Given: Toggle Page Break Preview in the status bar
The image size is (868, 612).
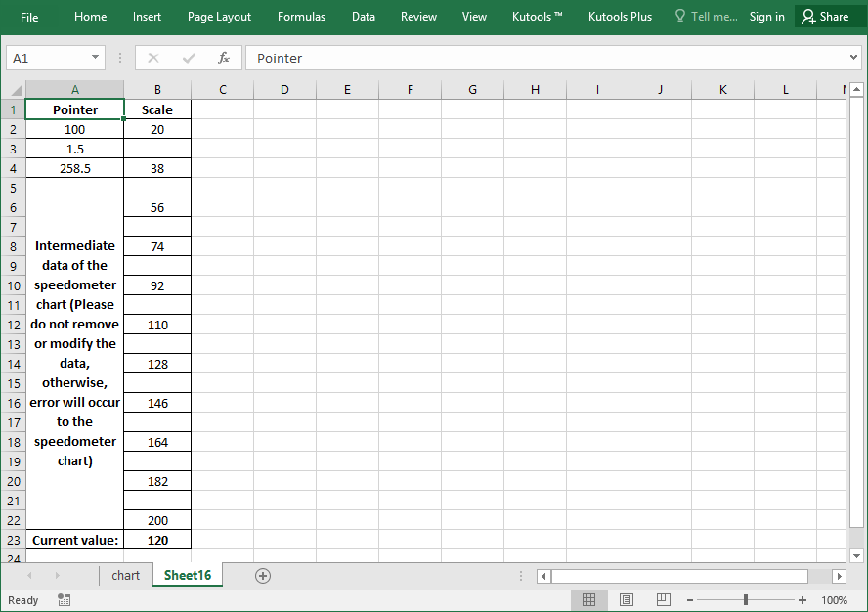Looking at the screenshot, I should click(664, 599).
